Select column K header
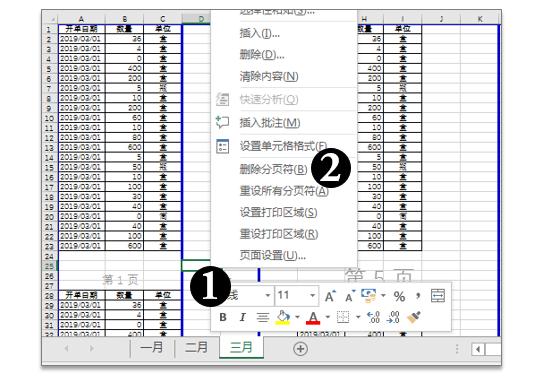 coord(480,19)
